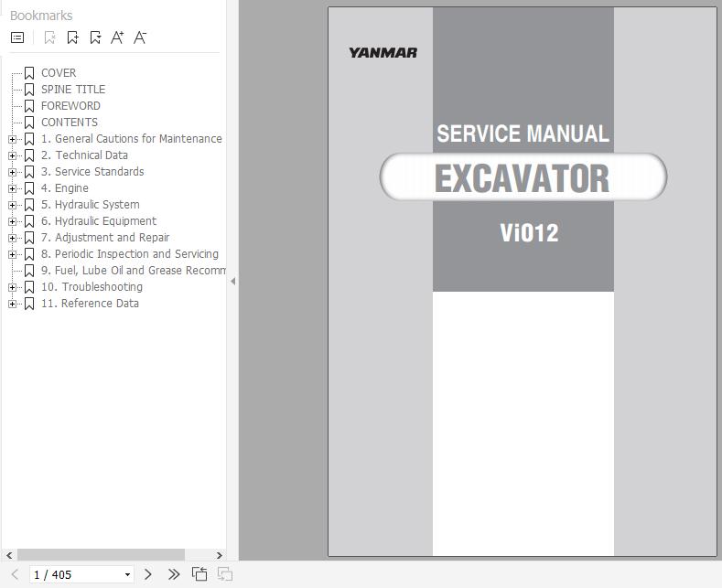
Task: Go to '6. Hydraulic Equipment' bookmark
Action: click(x=99, y=221)
